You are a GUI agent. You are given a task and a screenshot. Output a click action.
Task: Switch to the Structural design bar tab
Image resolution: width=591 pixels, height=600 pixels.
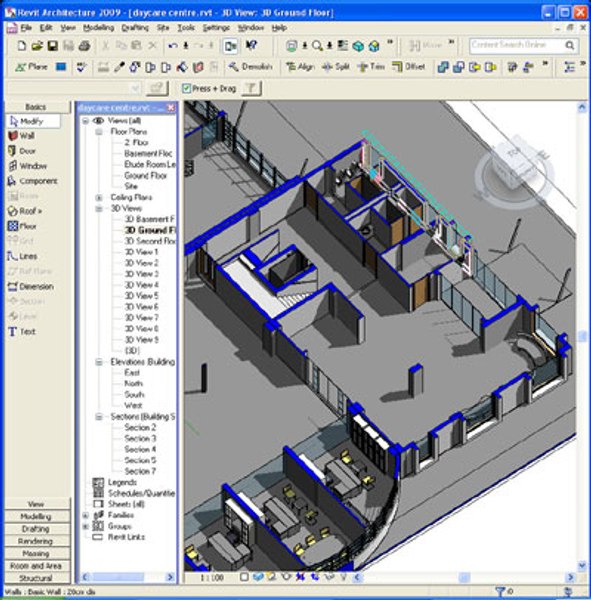click(37, 578)
